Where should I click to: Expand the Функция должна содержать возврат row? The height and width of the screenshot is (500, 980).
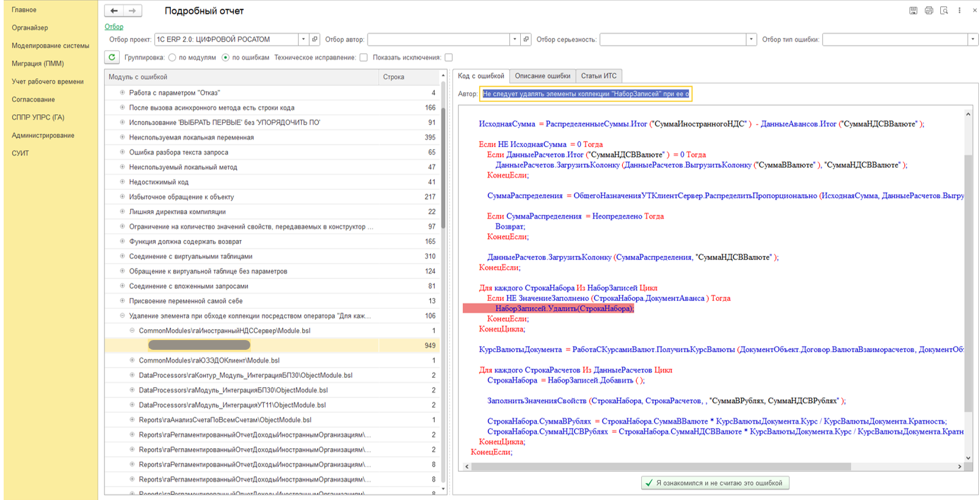122,241
